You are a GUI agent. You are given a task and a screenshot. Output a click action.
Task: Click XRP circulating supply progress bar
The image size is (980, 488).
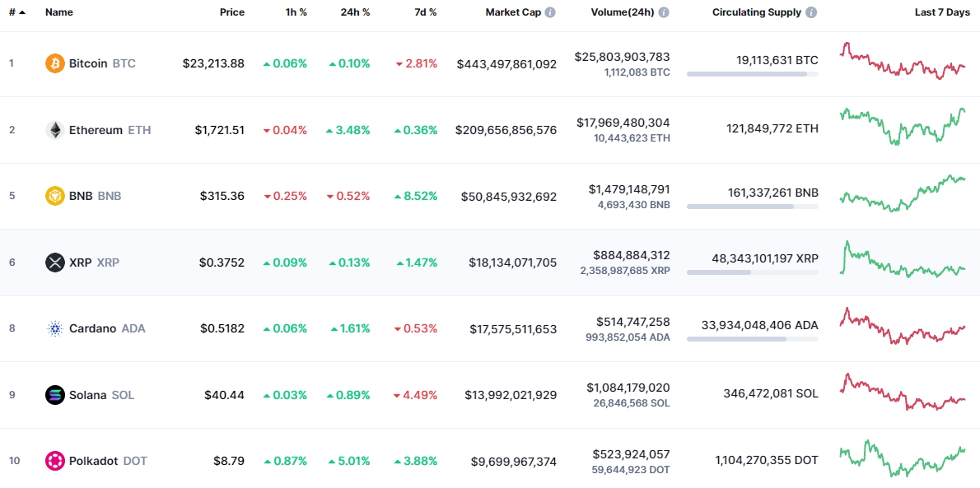[x=753, y=272]
